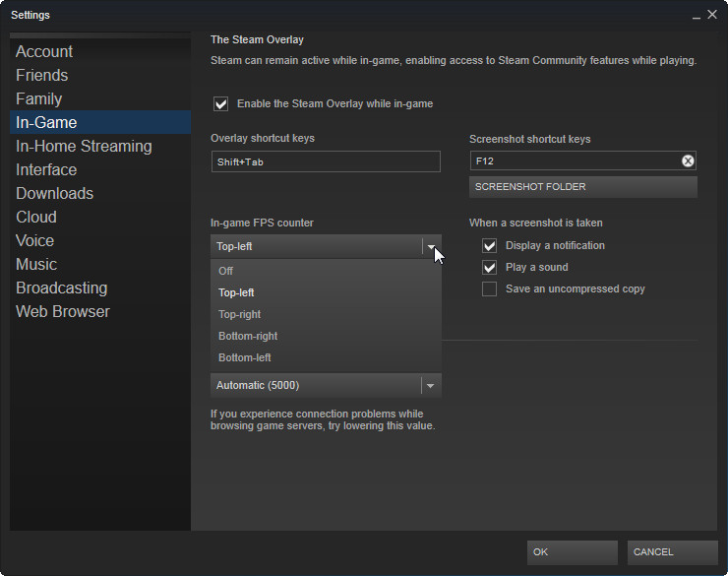Switch to the Cloud settings section
The image size is (728, 576).
(100, 217)
